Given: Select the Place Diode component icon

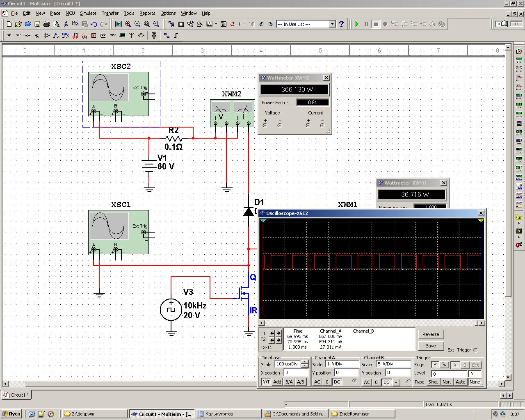Looking at the screenshot, I should tap(28, 36).
